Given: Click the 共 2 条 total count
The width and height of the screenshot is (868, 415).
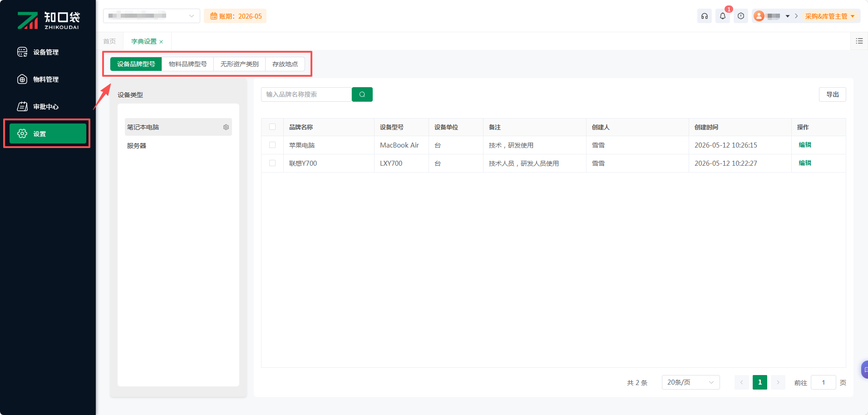Looking at the screenshot, I should [x=637, y=383].
